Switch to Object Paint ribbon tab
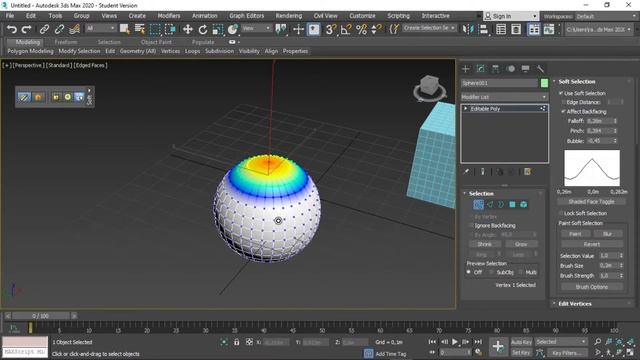 [x=156, y=42]
